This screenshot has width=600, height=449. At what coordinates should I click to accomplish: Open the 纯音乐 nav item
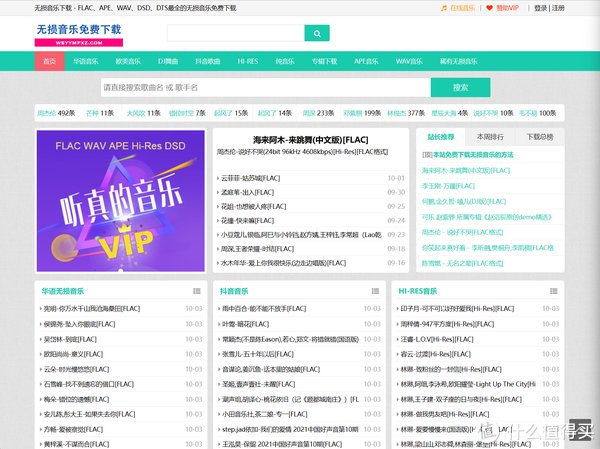click(285, 61)
